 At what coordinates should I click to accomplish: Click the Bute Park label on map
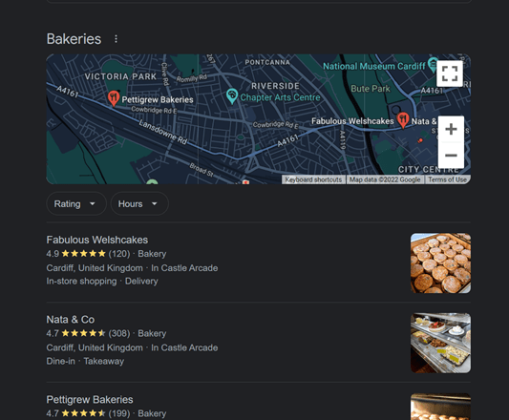coord(371,89)
